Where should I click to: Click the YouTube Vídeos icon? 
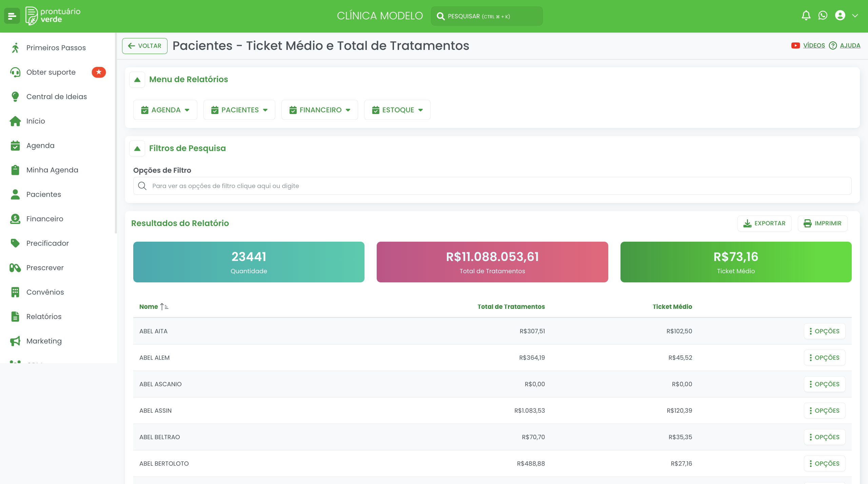795,45
